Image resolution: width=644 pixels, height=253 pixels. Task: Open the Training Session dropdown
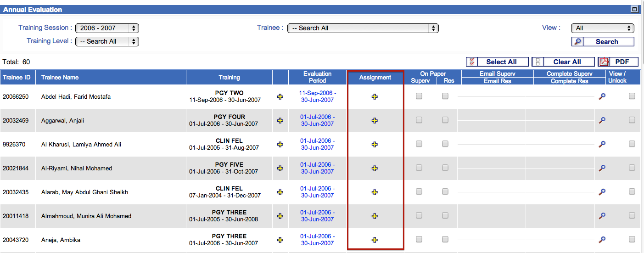[107, 28]
